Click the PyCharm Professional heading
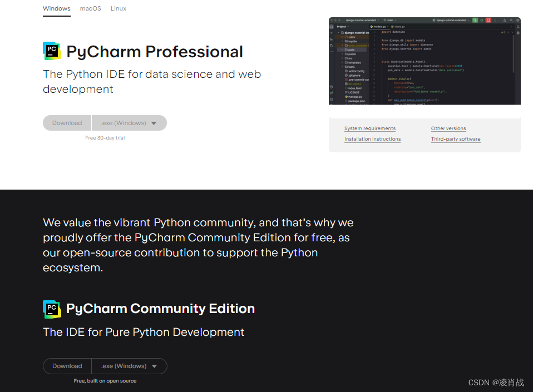Screen dimensions: 533x392 [x=154, y=52]
